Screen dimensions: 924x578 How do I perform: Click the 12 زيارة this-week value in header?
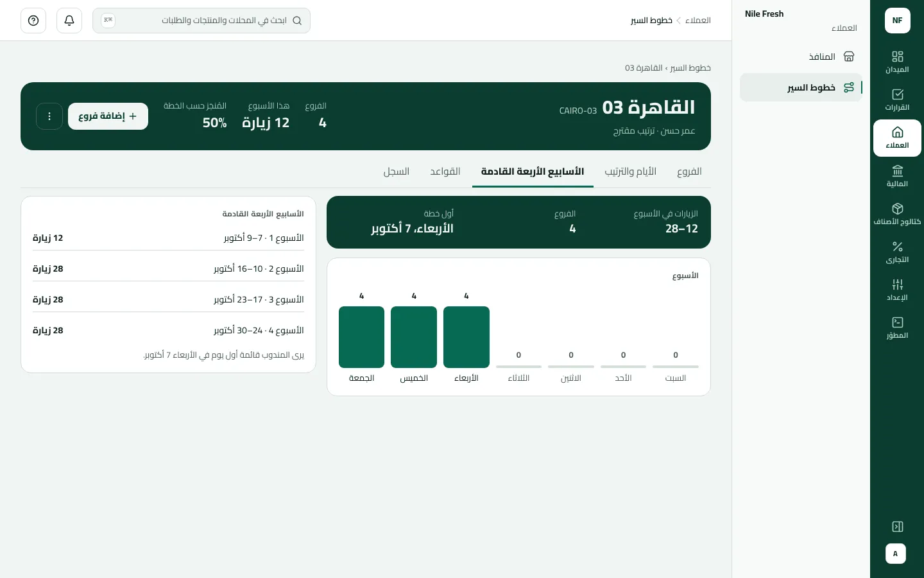(266, 123)
